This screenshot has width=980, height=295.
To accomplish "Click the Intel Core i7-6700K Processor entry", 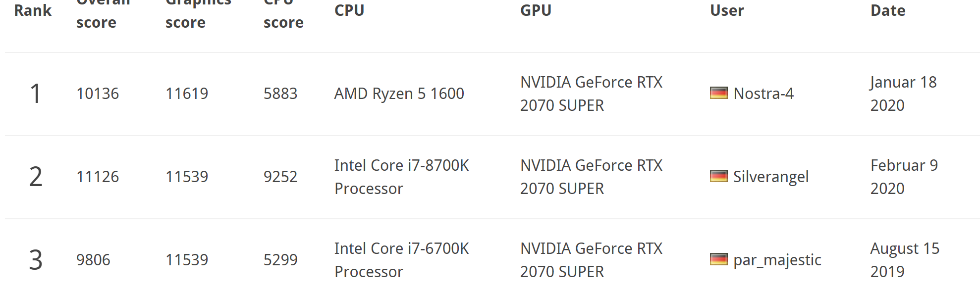I will coord(402,260).
